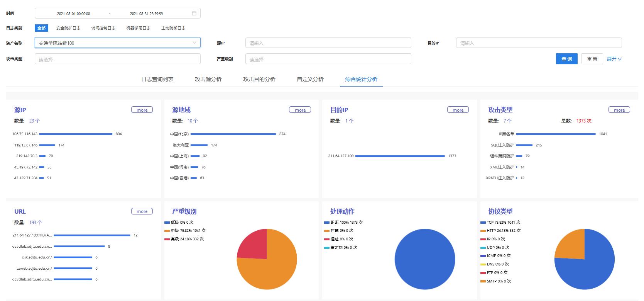Toggle the ICMP protocol legend swatch
This screenshot has width=644, height=301.
pyautogui.click(x=483, y=256)
